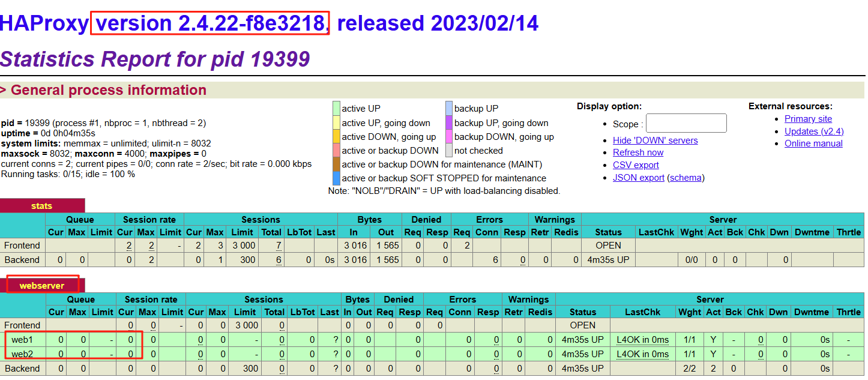Click the backup UP blue legend swatch
The height and width of the screenshot is (380, 868).
click(x=449, y=109)
